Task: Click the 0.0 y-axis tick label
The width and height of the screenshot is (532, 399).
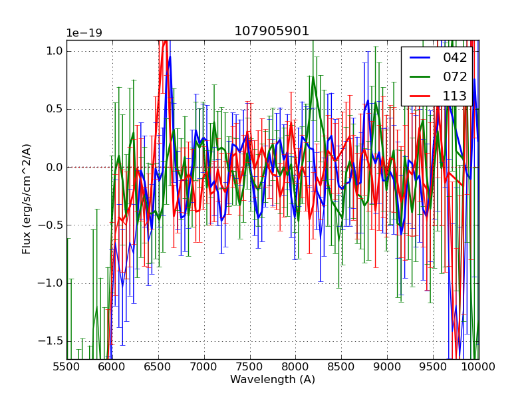Action: point(55,167)
